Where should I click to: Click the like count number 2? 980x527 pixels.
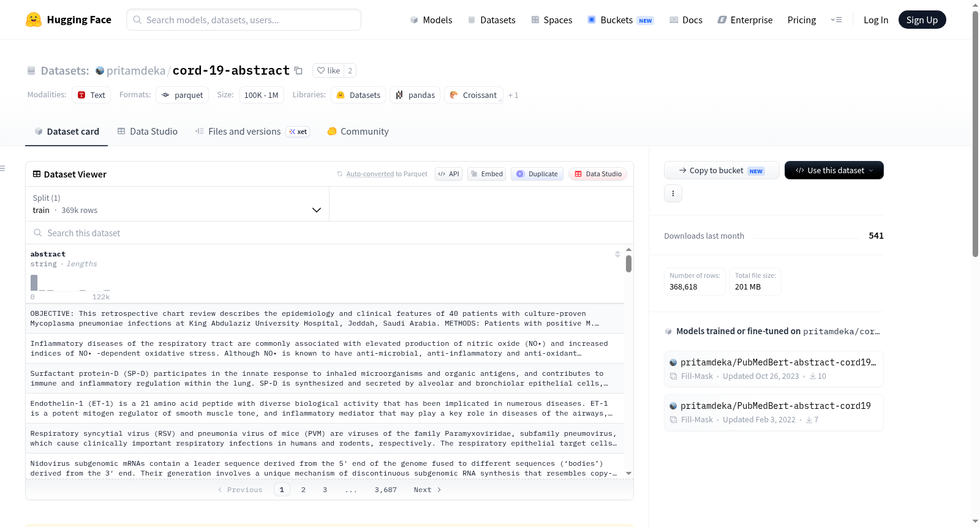[350, 70]
